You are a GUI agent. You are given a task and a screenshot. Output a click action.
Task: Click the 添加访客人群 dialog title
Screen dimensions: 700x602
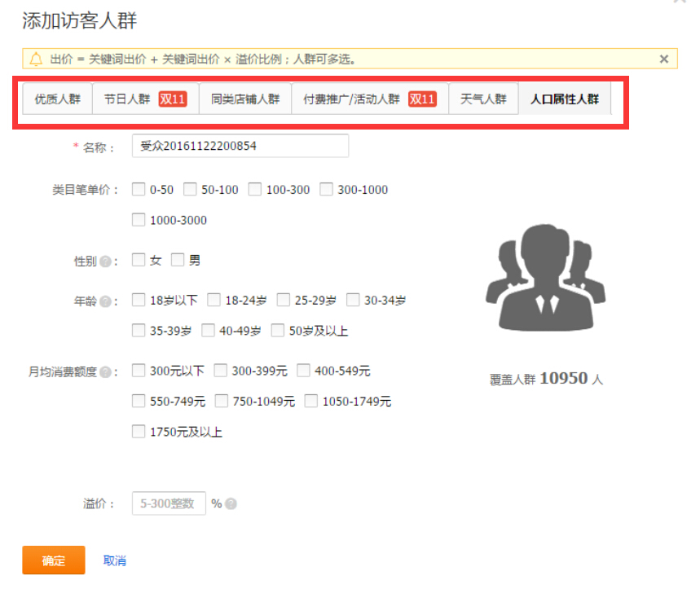click(80, 20)
